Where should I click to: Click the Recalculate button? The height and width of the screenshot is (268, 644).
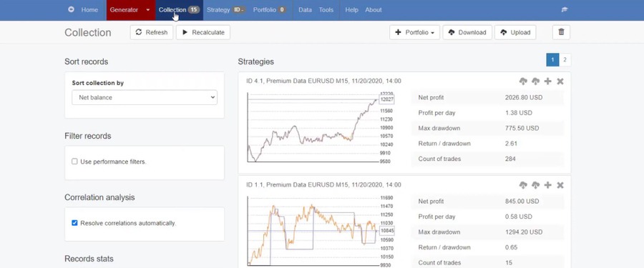click(x=203, y=32)
